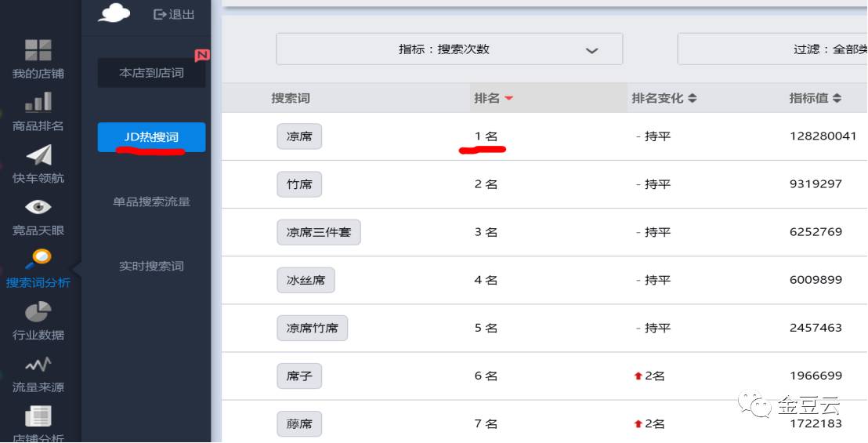The width and height of the screenshot is (868, 443).
Task: Open 行业数据 pie chart icon
Action: (38, 312)
